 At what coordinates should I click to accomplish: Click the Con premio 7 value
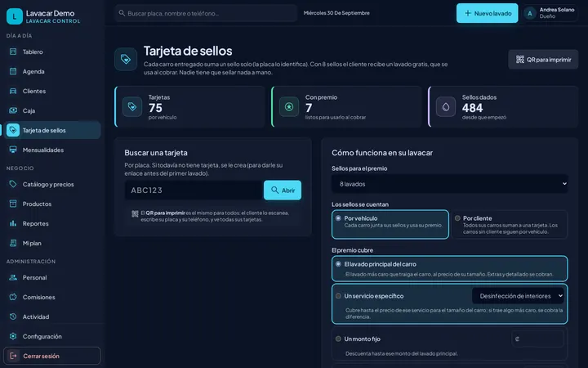coord(309,108)
